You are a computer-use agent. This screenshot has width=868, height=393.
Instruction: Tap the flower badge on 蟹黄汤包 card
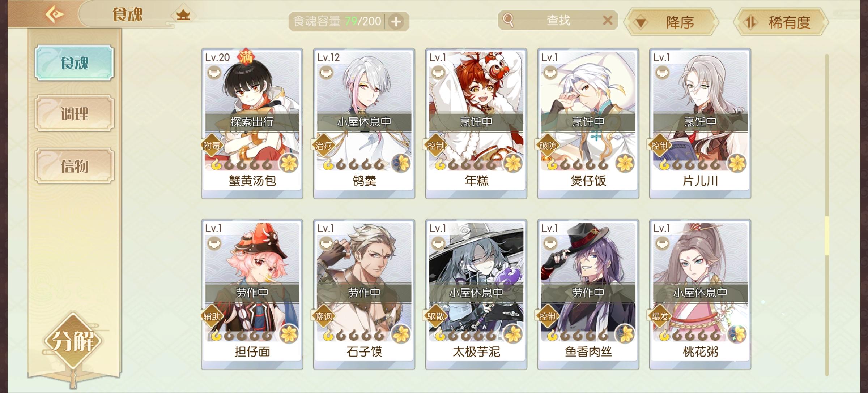pos(289,163)
